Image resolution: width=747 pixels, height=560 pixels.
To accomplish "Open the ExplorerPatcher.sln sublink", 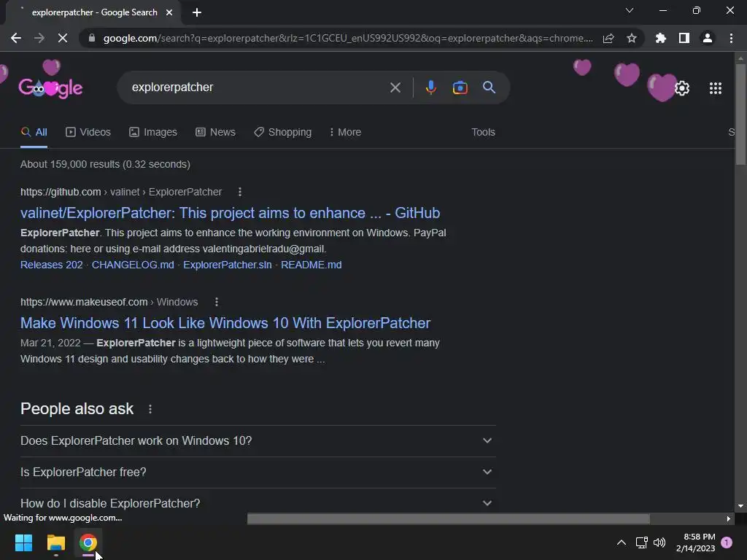I will click(x=228, y=265).
